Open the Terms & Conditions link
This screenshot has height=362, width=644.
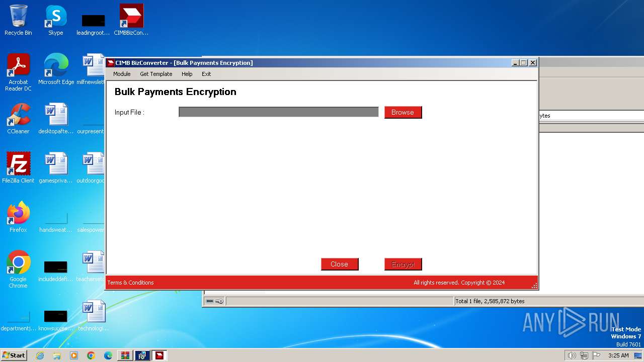[x=131, y=283]
